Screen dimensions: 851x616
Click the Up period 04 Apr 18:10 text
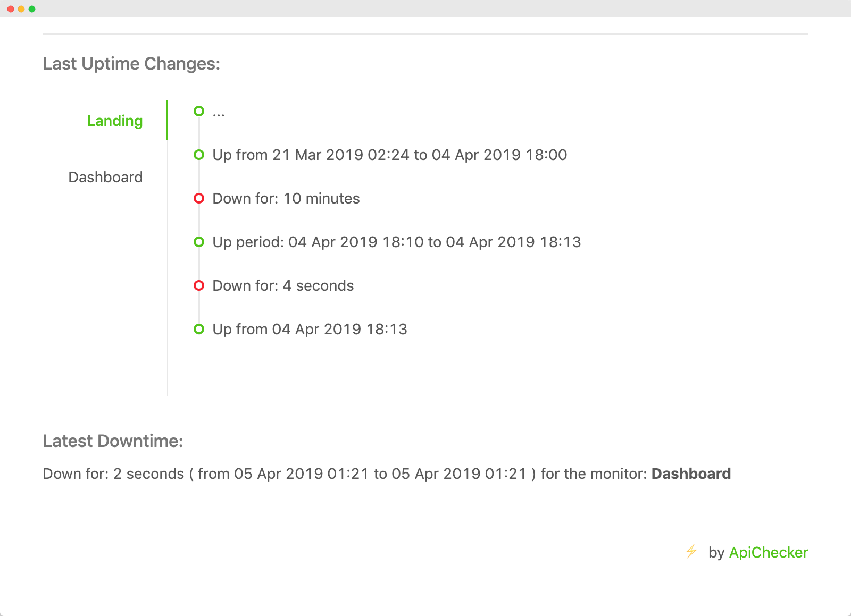(396, 242)
